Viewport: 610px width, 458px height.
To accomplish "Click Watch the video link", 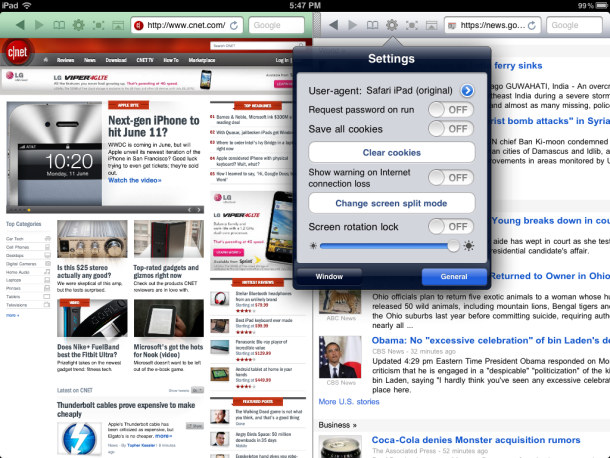I will coord(135,180).
